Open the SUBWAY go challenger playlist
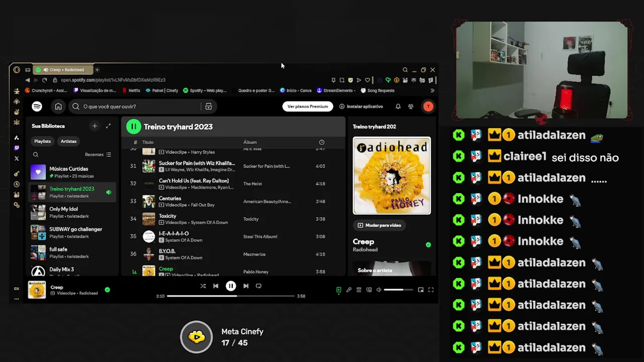This screenshot has width=644, height=362. click(x=72, y=232)
